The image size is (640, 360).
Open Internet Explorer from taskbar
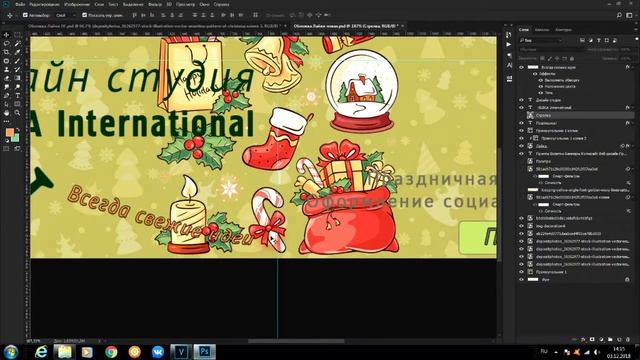[x=41, y=351]
